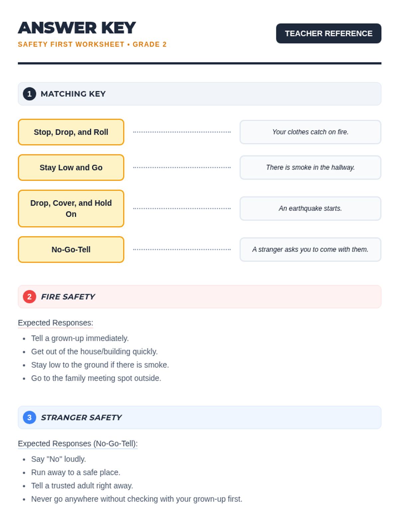Screen dimensions: 399x532
Task: Select the Stay Low and Go box
Action: point(71,168)
